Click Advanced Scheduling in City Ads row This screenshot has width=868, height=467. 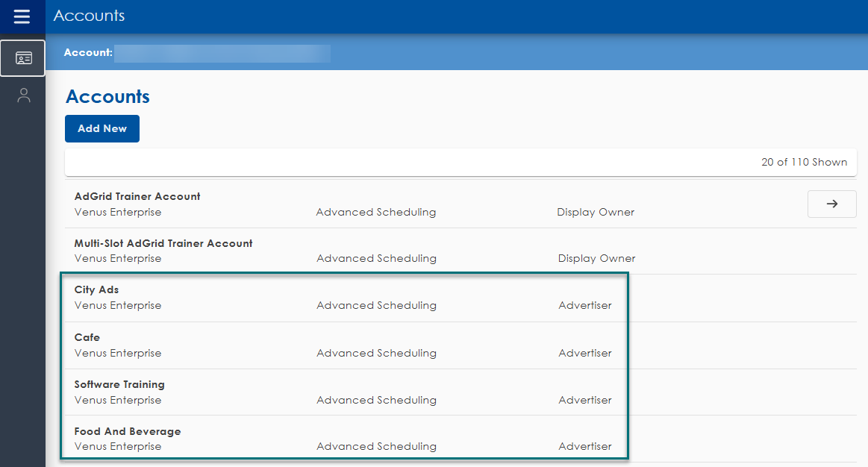tap(376, 305)
